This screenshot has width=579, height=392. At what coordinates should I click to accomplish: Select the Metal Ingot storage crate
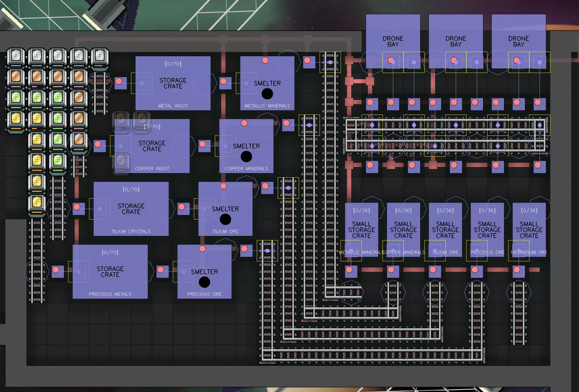(173, 83)
